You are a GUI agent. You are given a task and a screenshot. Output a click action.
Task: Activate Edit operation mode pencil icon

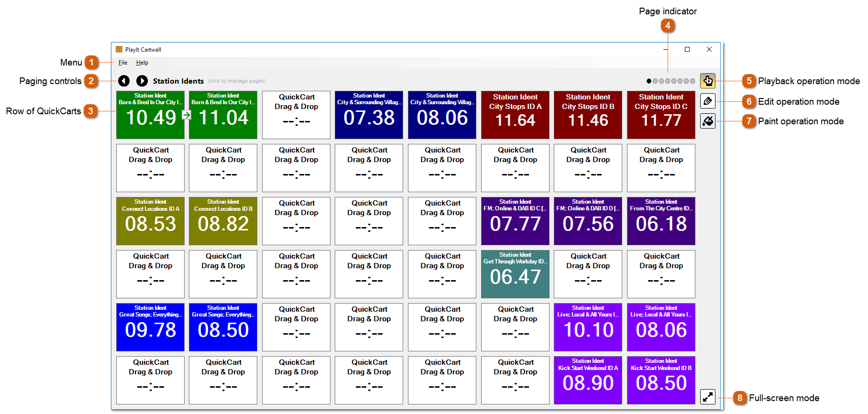pos(708,101)
